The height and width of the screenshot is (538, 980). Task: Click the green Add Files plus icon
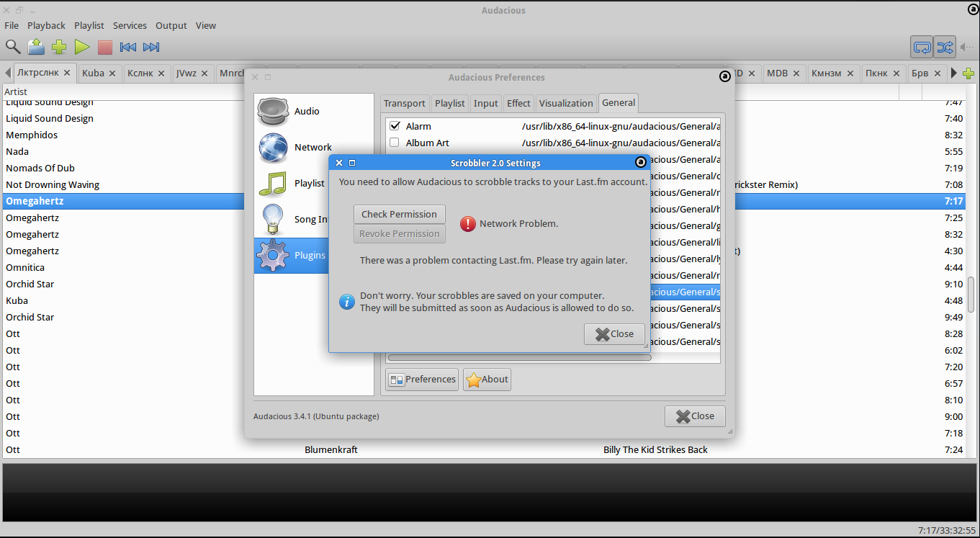(x=59, y=47)
